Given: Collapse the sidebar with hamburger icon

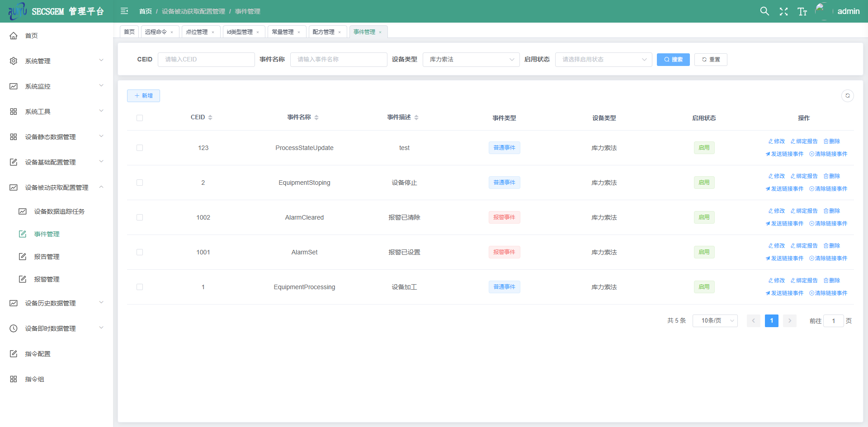Looking at the screenshot, I should point(124,11).
